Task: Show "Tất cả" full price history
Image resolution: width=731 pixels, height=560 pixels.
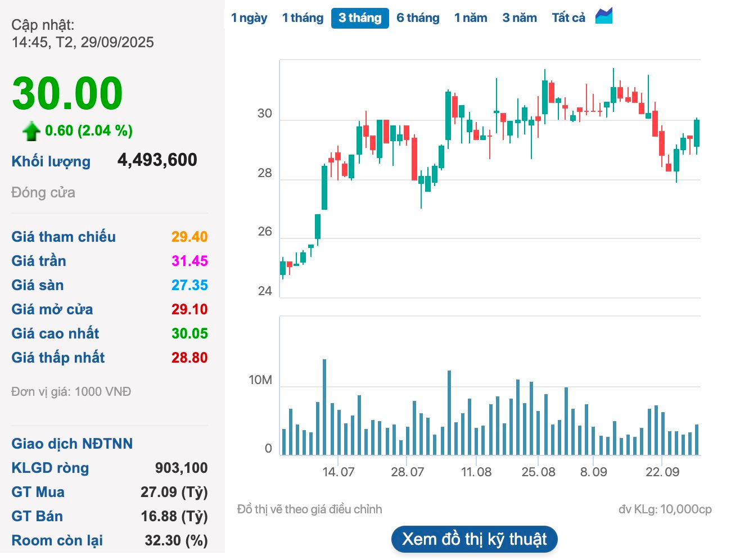Action: [x=568, y=17]
